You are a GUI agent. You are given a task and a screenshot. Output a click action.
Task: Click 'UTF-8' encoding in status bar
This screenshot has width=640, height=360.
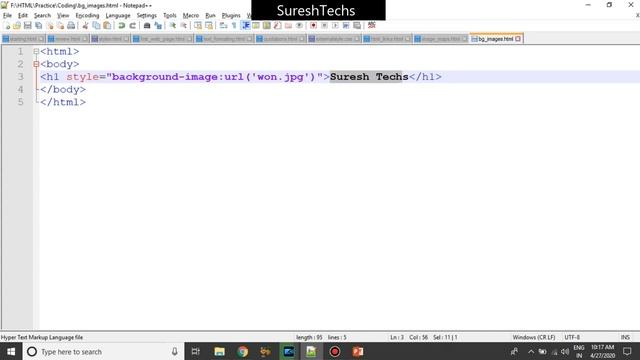[x=572, y=337]
